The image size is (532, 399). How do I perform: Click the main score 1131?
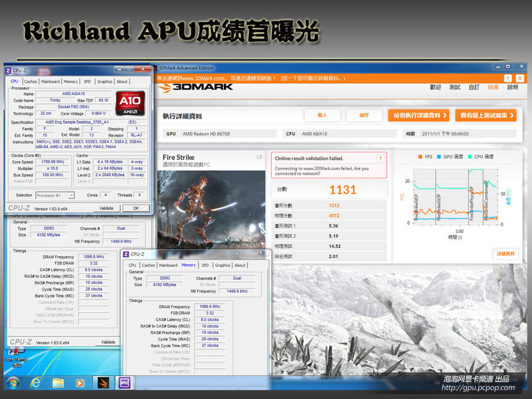pyautogui.click(x=343, y=190)
